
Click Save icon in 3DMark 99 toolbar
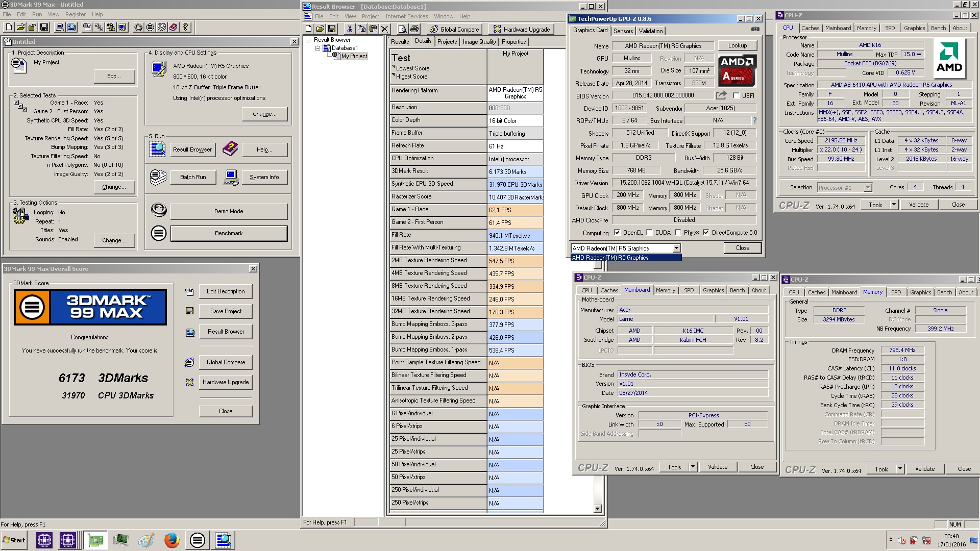coord(44,27)
